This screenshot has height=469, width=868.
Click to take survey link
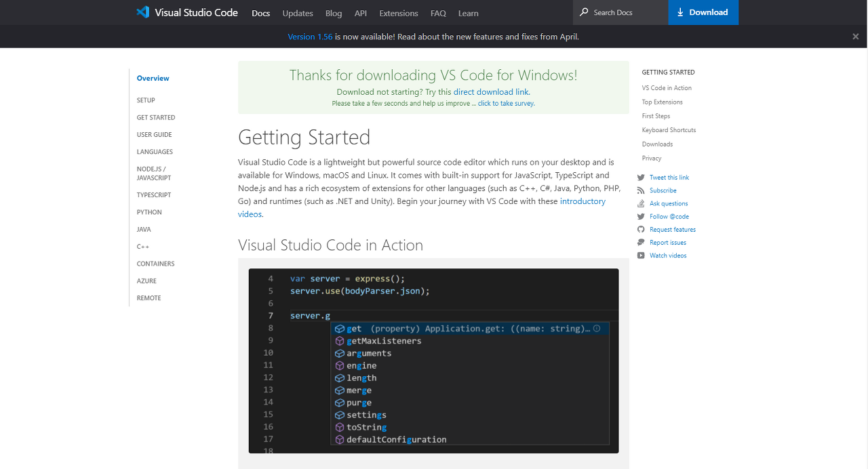(506, 104)
